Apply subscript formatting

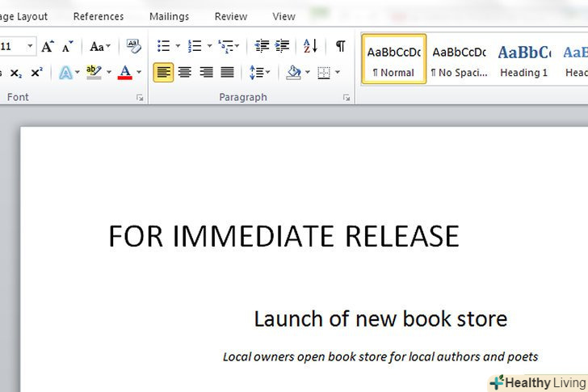coord(16,73)
